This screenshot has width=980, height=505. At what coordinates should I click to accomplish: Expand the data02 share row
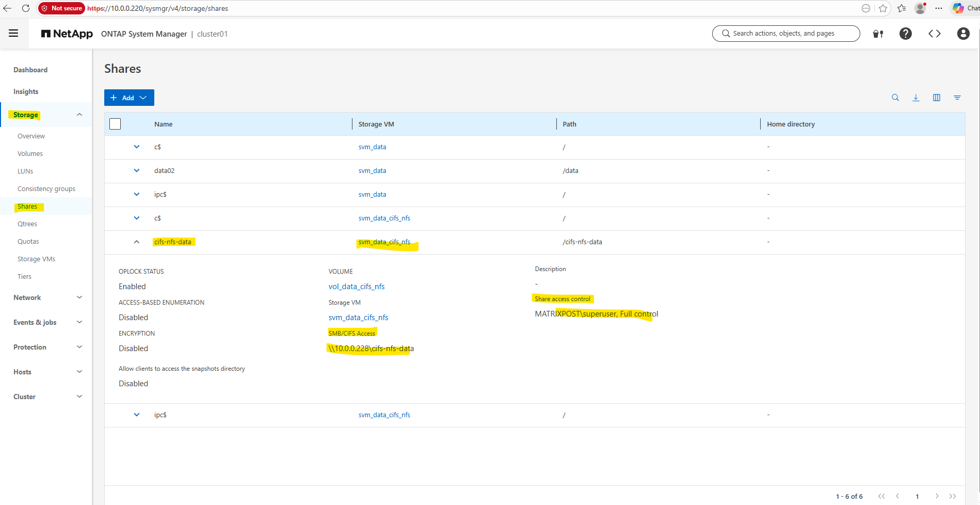pos(137,170)
